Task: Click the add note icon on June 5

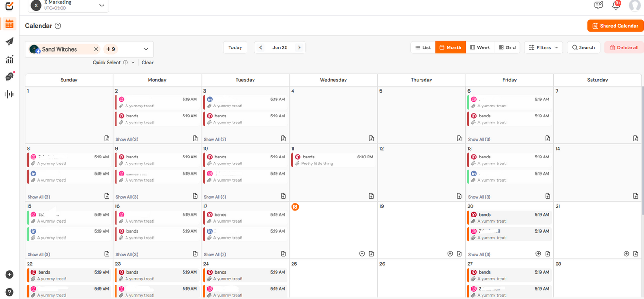Action: click(x=459, y=138)
